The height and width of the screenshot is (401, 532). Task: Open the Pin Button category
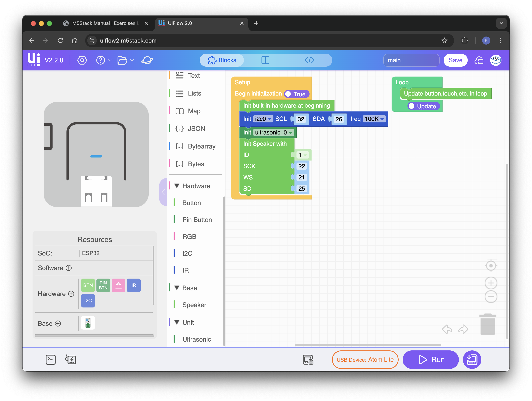coord(197,220)
